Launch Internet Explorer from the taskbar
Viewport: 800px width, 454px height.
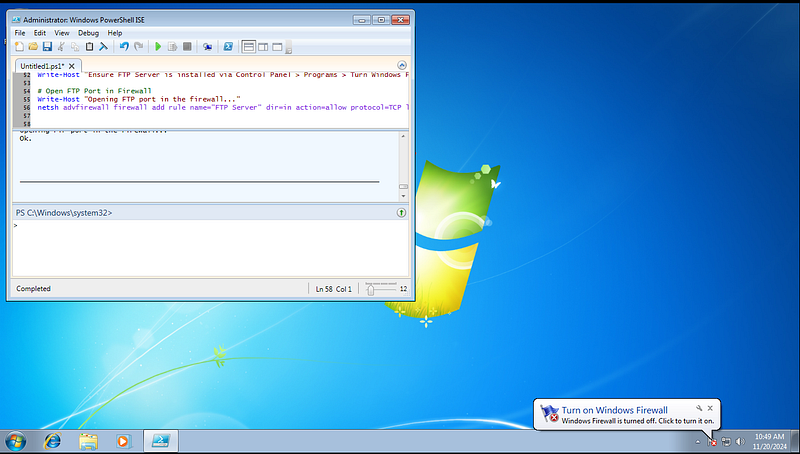click(52, 441)
